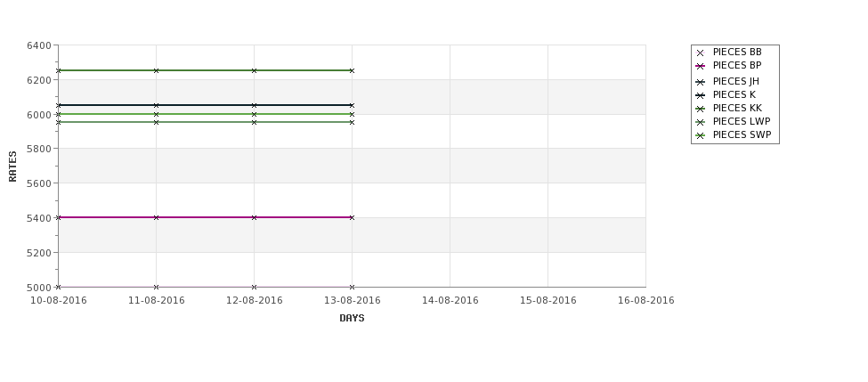868x382 pixels.
Task: Click the 6250 data point on 13-08-2016
Action: click(x=352, y=71)
